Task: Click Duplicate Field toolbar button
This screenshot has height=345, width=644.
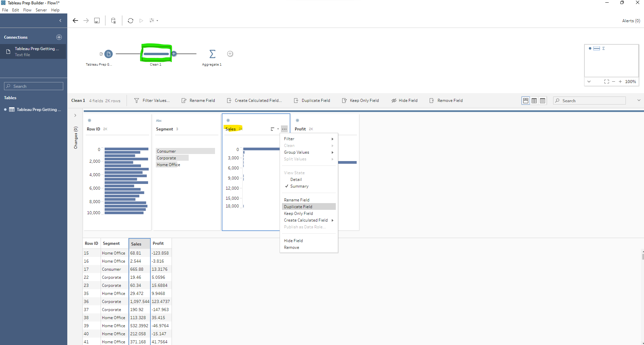Action: click(312, 101)
